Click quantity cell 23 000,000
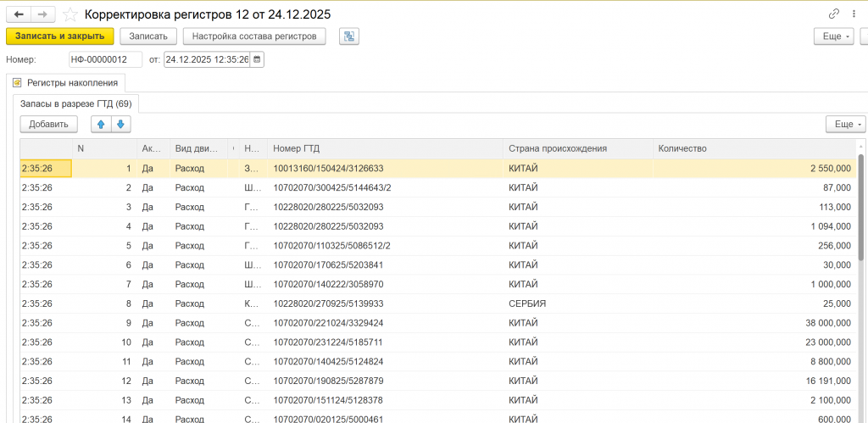This screenshot has width=868, height=423. pos(754,342)
